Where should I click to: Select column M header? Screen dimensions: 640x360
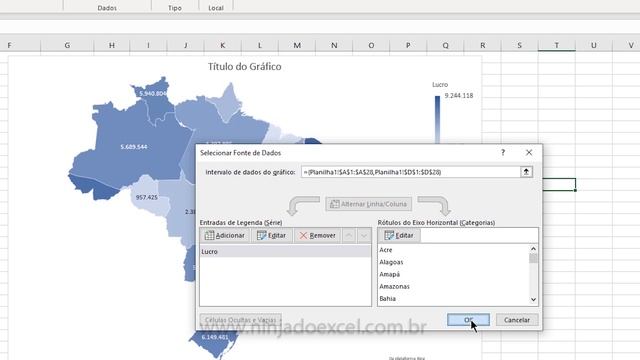(x=297, y=45)
